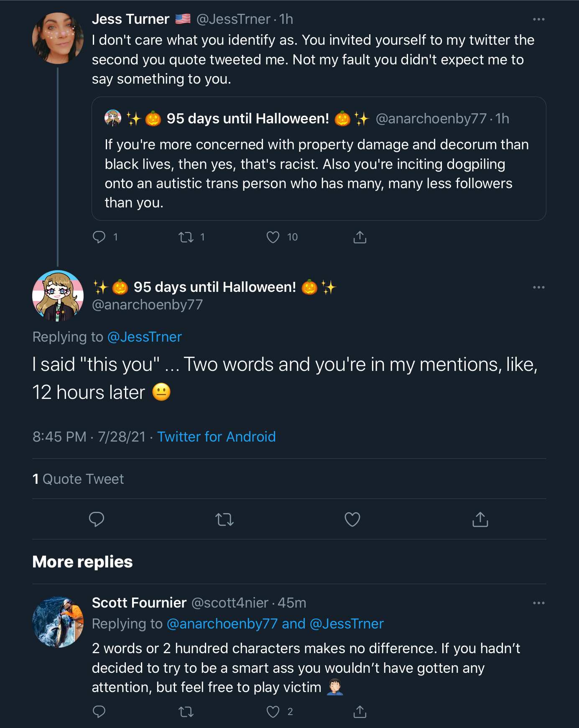The height and width of the screenshot is (728, 579).
Task: Like Scott Fournier's reply with 2 likes
Action: point(273,712)
